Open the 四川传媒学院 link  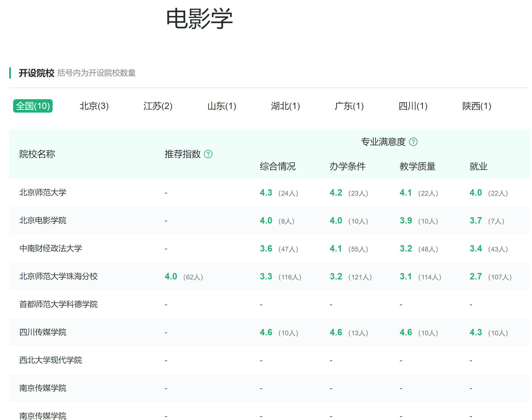click(43, 332)
